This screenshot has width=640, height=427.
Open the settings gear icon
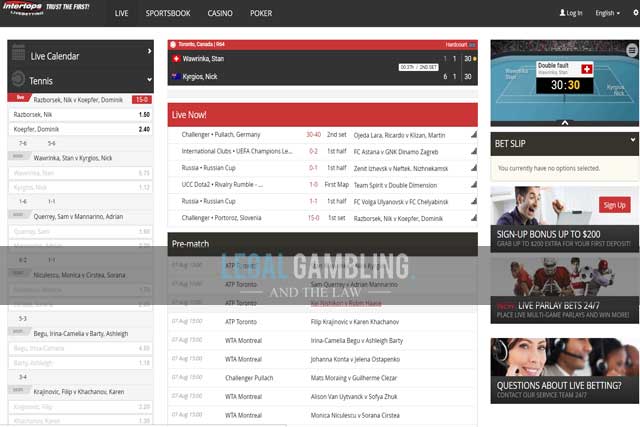click(x=636, y=13)
